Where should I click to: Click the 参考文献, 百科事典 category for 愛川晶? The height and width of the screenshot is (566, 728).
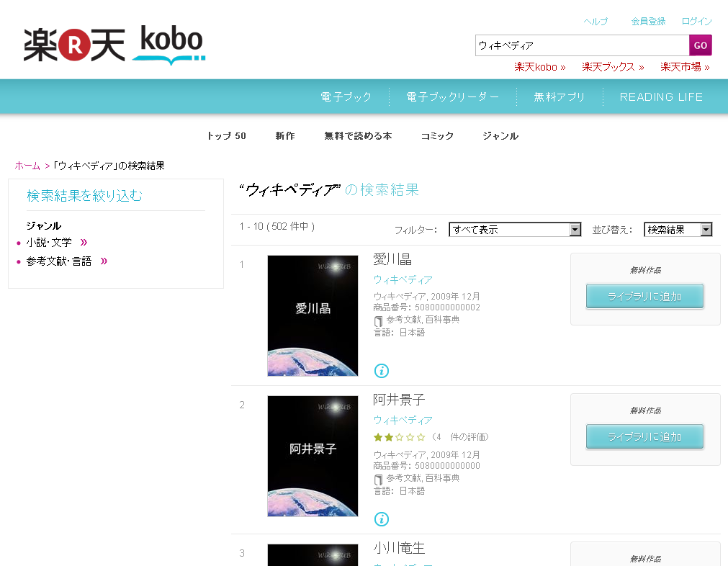[x=423, y=320]
